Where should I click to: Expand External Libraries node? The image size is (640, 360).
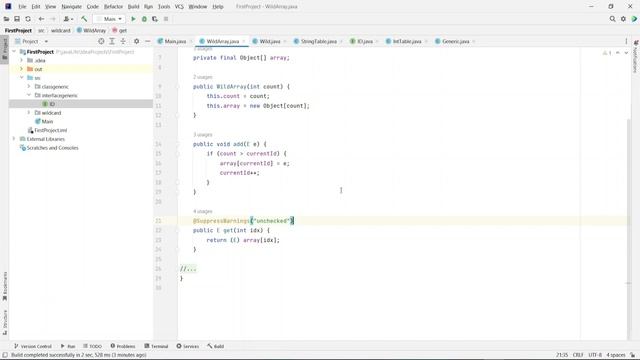14,139
